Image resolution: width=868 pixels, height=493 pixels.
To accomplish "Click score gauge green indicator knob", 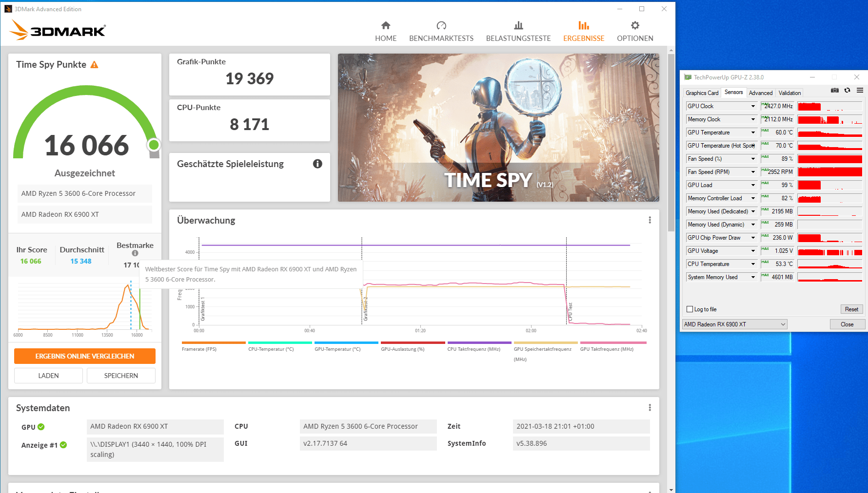I will point(154,145).
